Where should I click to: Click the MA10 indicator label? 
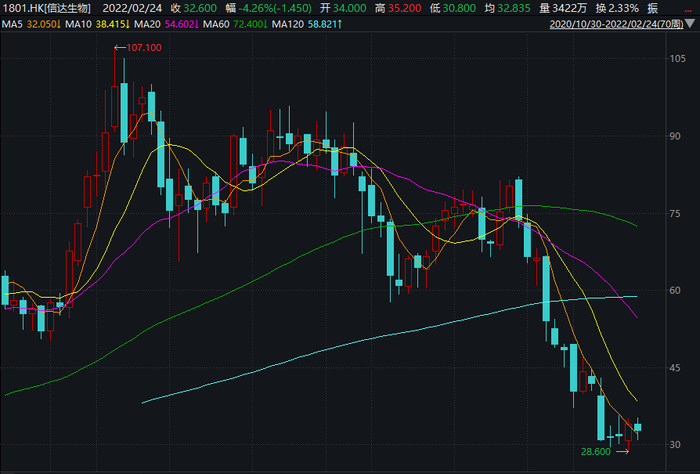coord(79,24)
